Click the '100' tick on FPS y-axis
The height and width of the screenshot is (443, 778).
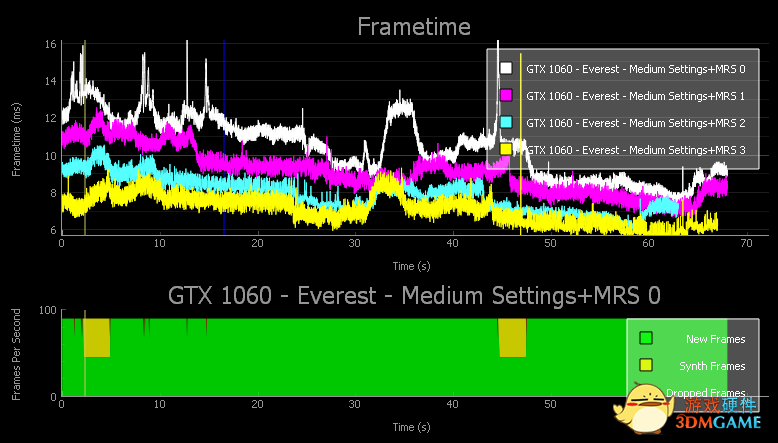[x=48, y=310]
